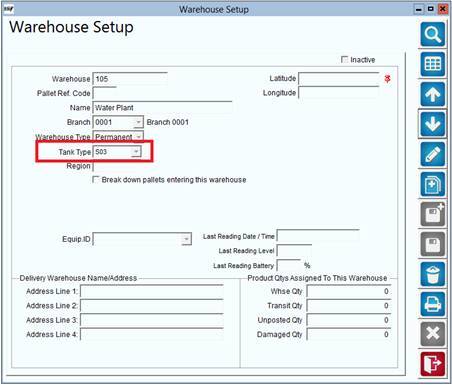Click the pencil edit icon

pyautogui.click(x=433, y=154)
